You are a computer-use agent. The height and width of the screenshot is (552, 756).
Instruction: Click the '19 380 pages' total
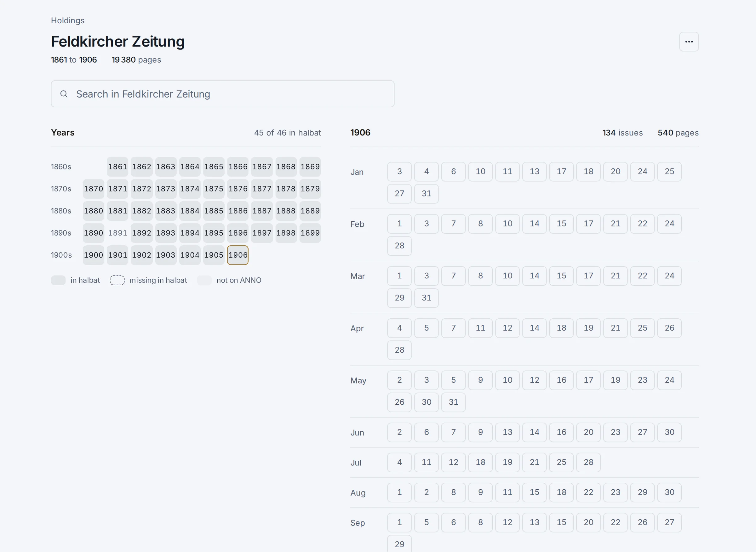(x=136, y=60)
